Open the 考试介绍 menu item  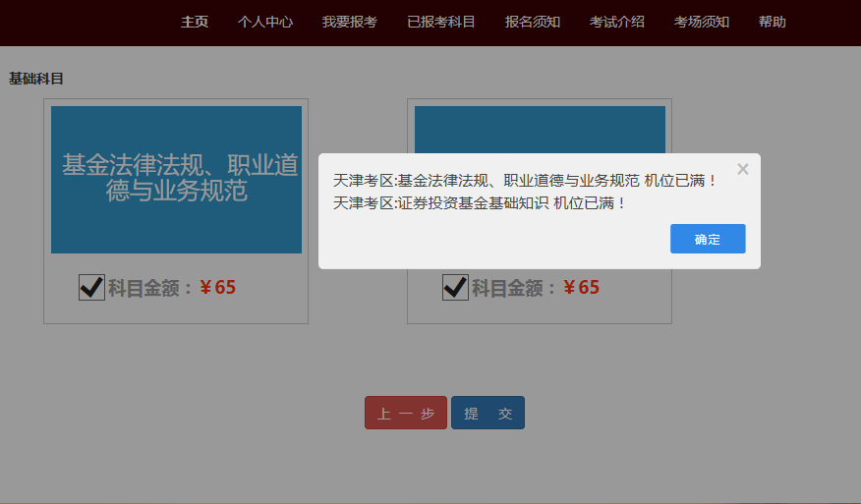click(x=617, y=22)
